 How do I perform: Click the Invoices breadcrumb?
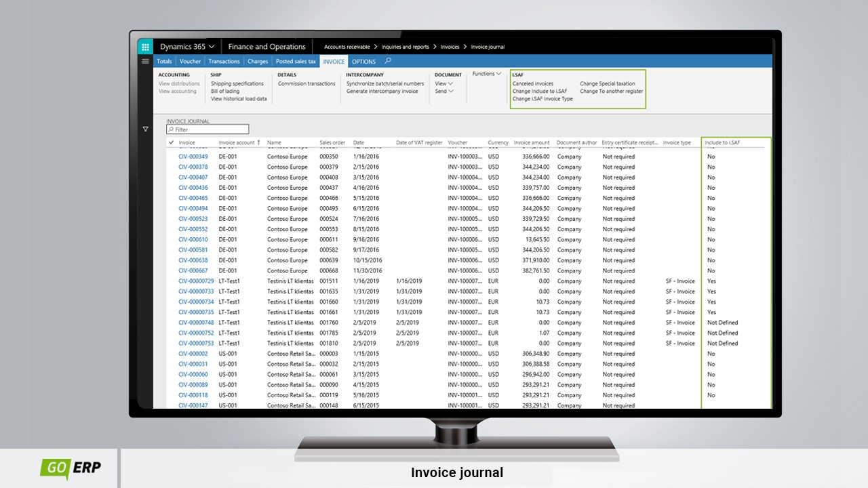[x=450, y=47]
